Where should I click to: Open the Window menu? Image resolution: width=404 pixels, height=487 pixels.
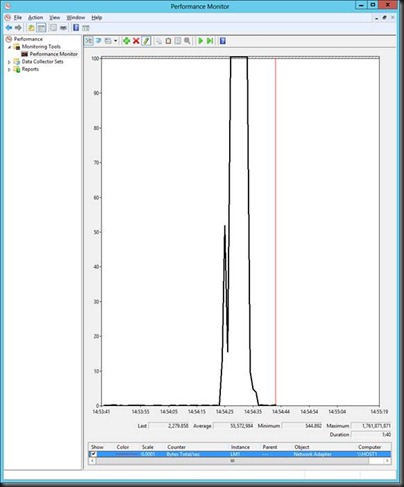pyautogui.click(x=76, y=17)
